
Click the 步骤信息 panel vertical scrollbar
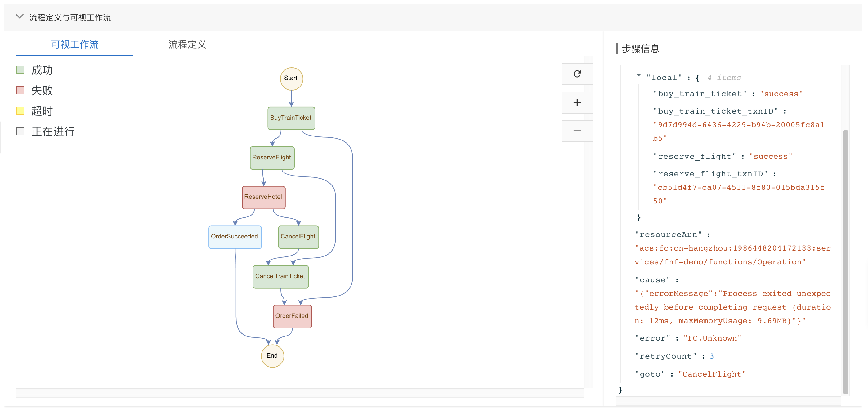click(845, 261)
